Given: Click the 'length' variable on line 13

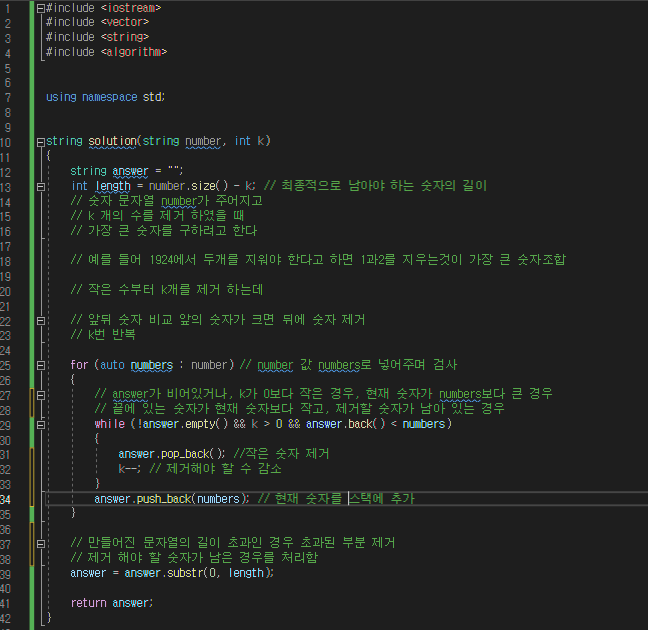Looking at the screenshot, I should click(113, 186).
